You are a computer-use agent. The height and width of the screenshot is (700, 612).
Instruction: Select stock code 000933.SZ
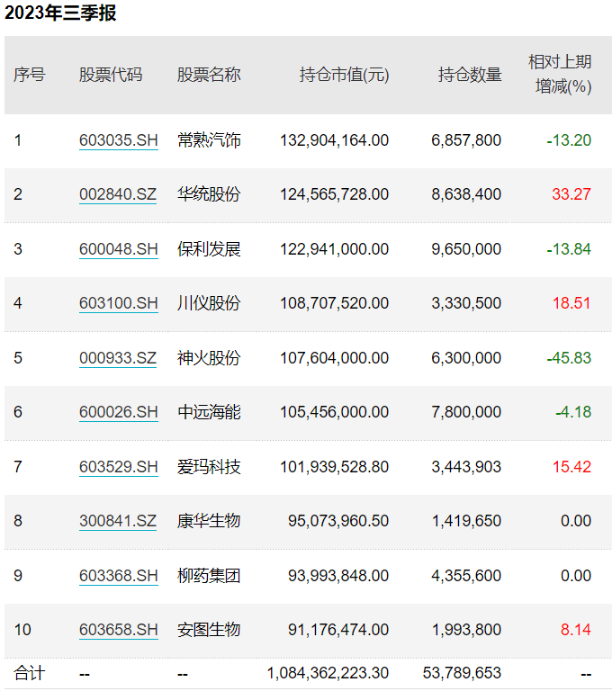pyautogui.click(x=118, y=358)
